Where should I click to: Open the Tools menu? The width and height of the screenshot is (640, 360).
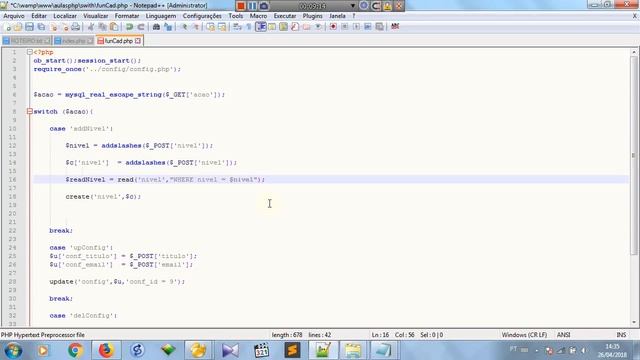click(x=236, y=16)
